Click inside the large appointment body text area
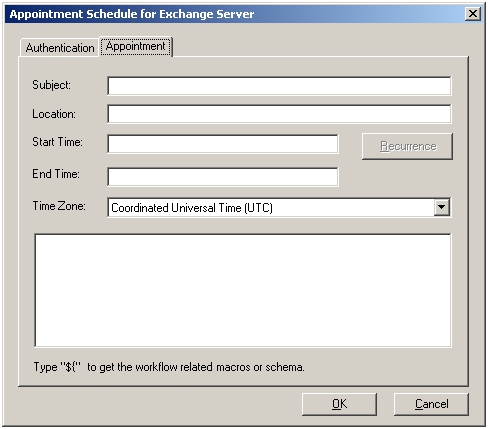488x429 pixels. point(243,291)
